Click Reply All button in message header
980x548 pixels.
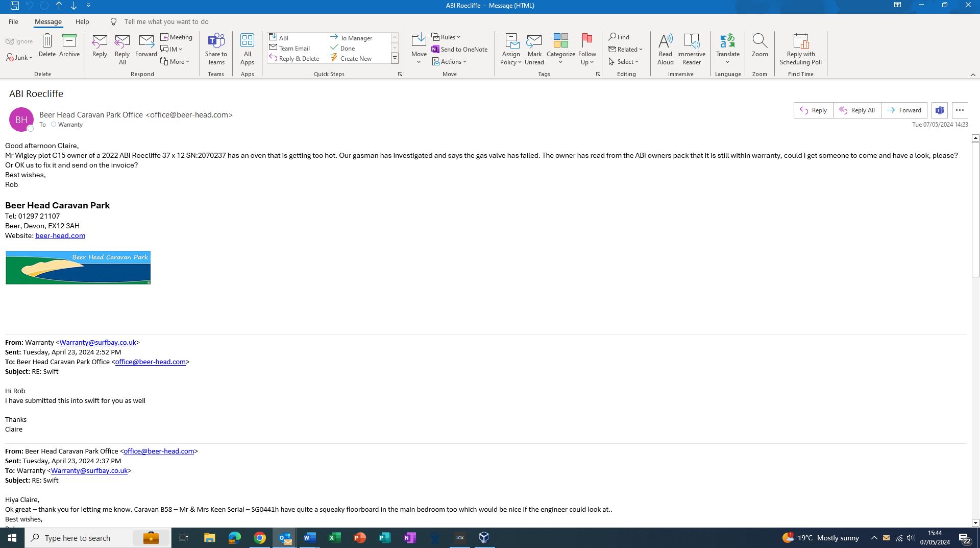tap(857, 110)
